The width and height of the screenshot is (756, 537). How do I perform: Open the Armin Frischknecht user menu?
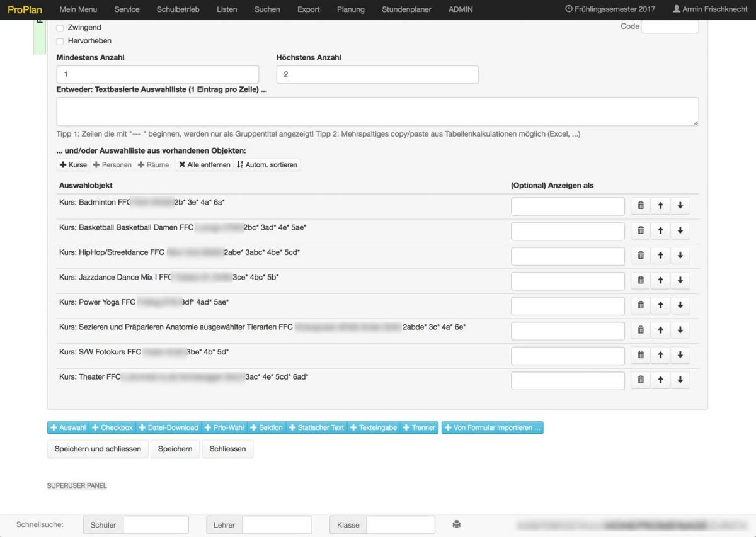(710, 9)
